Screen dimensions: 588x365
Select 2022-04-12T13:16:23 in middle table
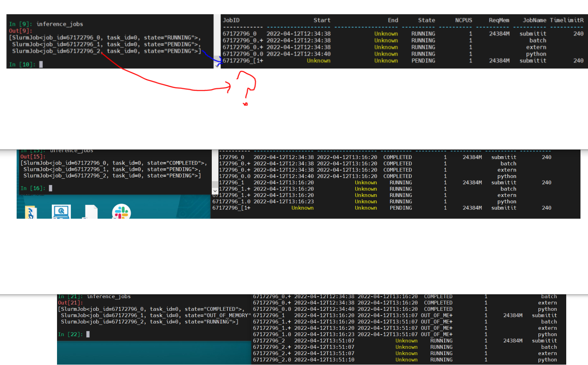pos(284,201)
